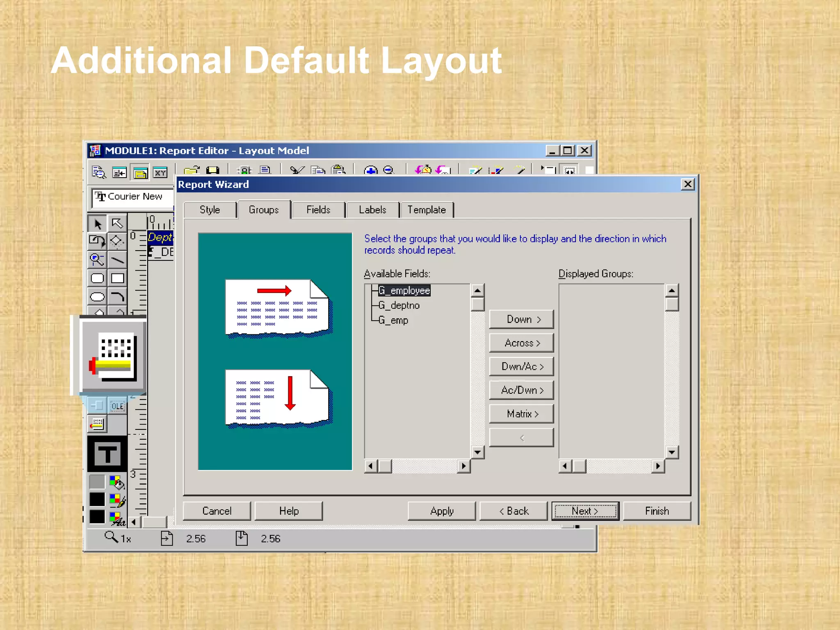The image size is (840, 630).
Task: Select G_emp in Available Fields
Action: click(393, 320)
